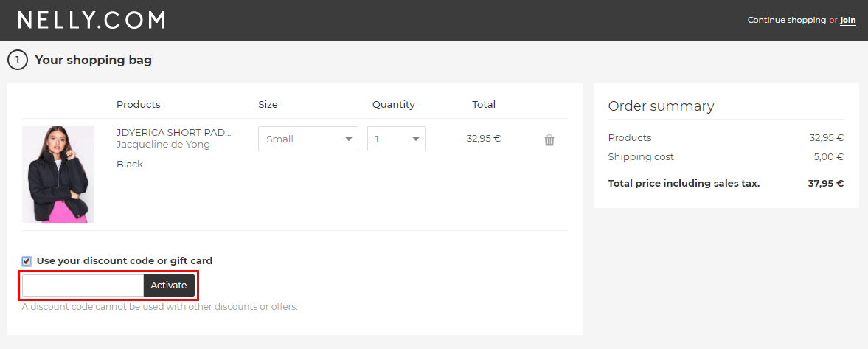Click the Black color label

pos(130,164)
